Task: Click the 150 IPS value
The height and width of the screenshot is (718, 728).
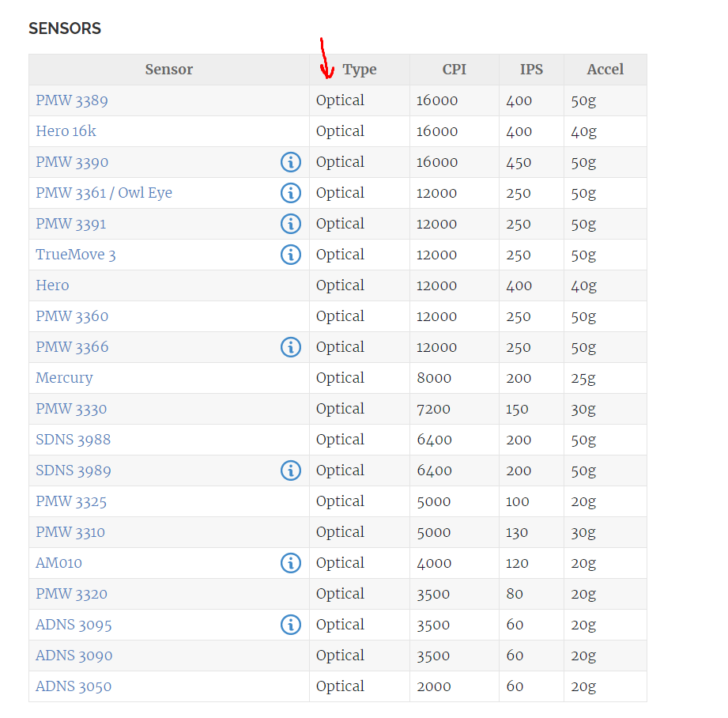Action: (x=517, y=409)
